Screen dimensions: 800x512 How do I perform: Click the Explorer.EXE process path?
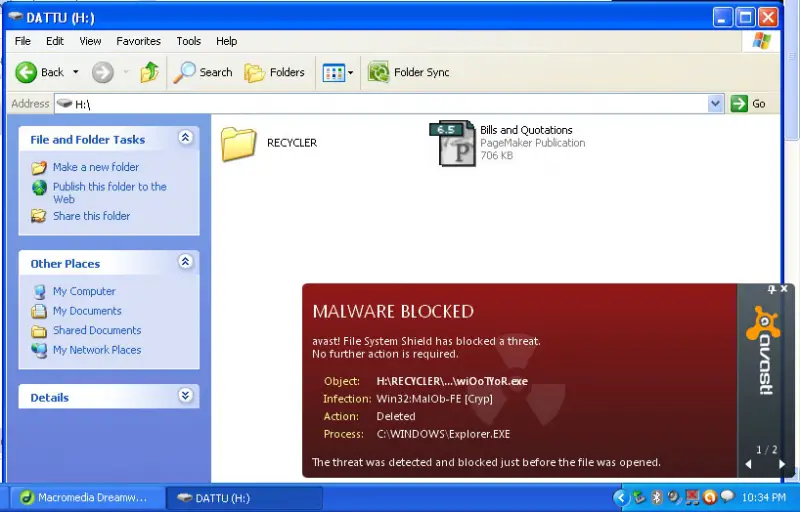pos(443,434)
